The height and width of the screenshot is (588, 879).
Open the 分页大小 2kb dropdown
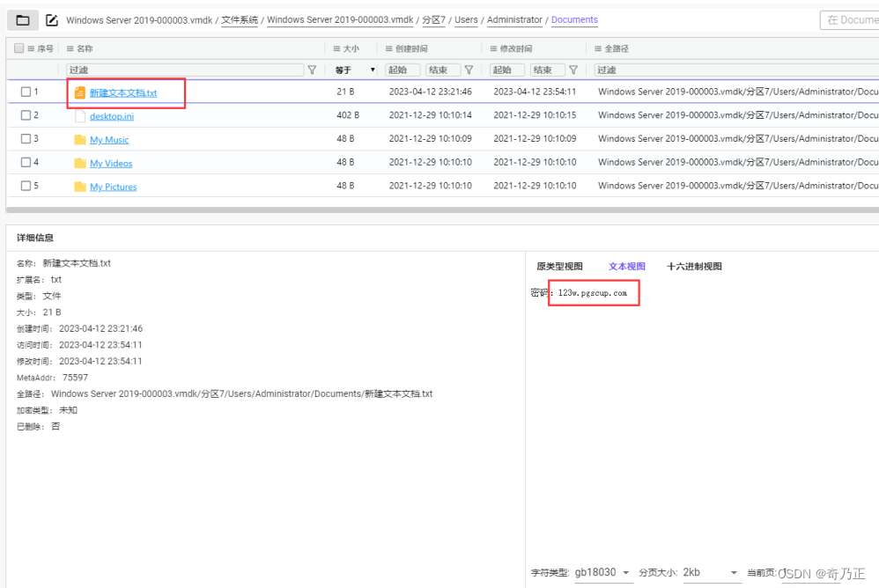(711, 573)
